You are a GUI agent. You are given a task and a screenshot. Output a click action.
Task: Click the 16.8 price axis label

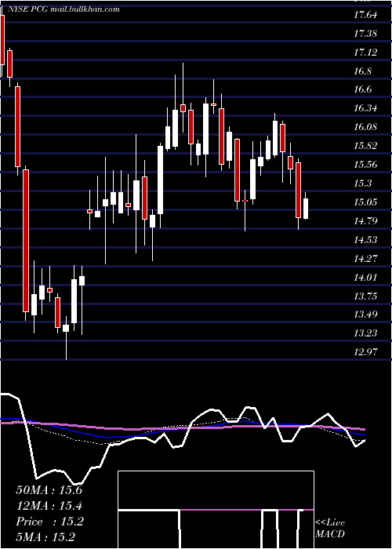click(x=362, y=71)
